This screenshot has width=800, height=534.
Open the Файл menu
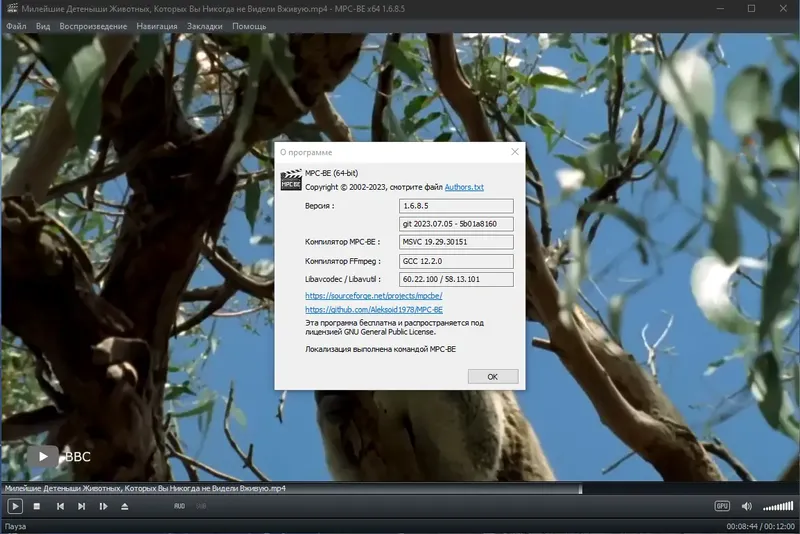coord(16,26)
